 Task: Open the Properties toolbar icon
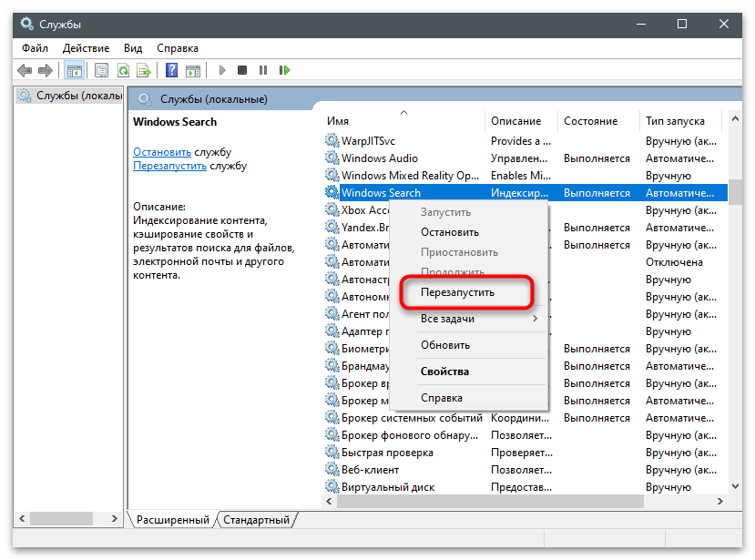pos(100,70)
